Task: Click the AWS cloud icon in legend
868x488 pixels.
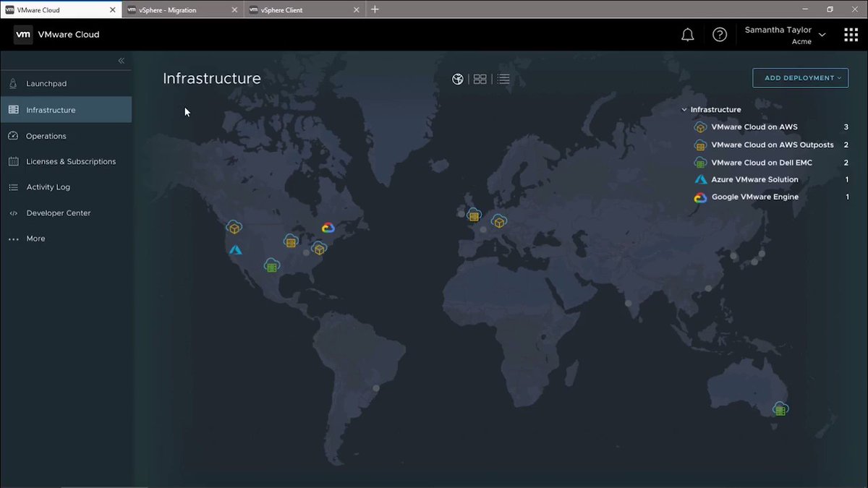Action: tap(700, 127)
